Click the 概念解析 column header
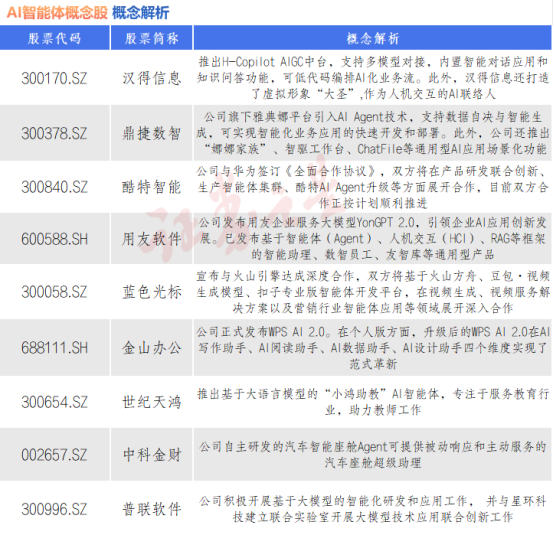The image size is (554, 536). coord(372,38)
